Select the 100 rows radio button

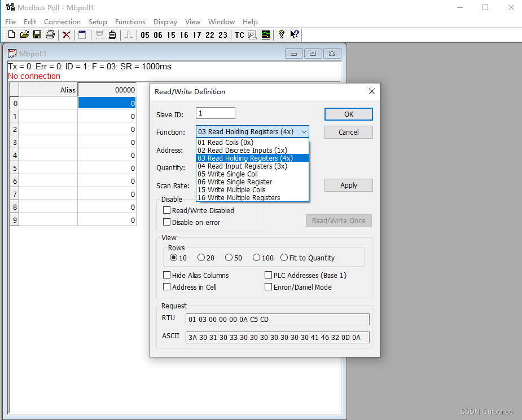point(256,258)
